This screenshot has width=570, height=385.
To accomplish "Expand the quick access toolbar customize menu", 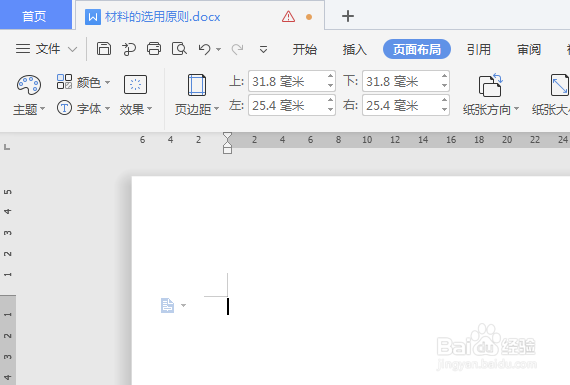I will click(x=264, y=49).
